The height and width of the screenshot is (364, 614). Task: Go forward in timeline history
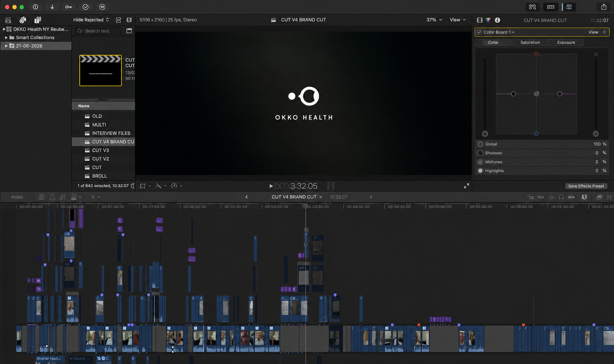(371, 197)
